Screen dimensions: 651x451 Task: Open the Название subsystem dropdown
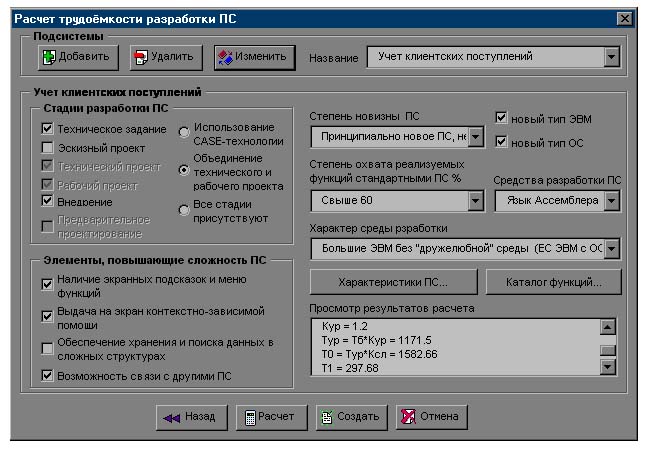[x=611, y=58]
